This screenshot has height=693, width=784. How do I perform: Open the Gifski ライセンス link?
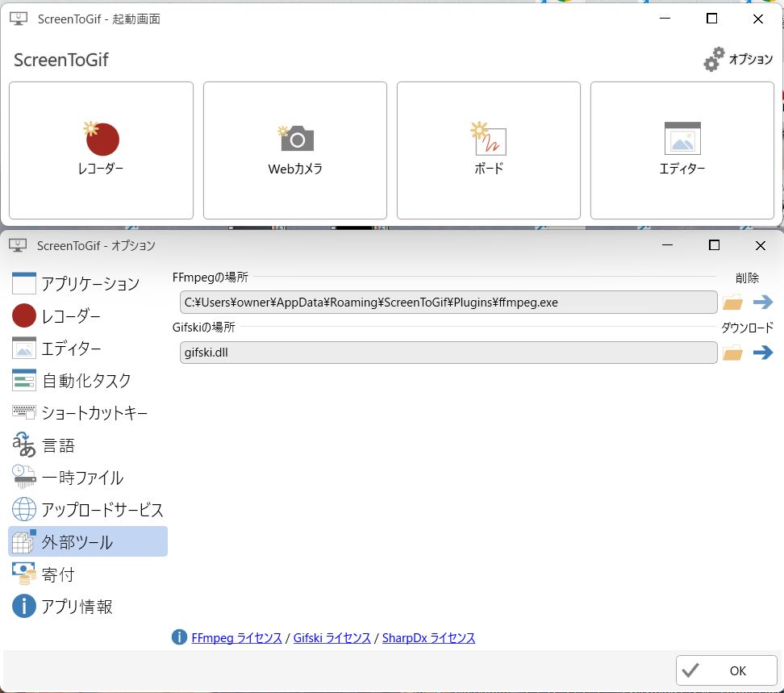coord(332,638)
